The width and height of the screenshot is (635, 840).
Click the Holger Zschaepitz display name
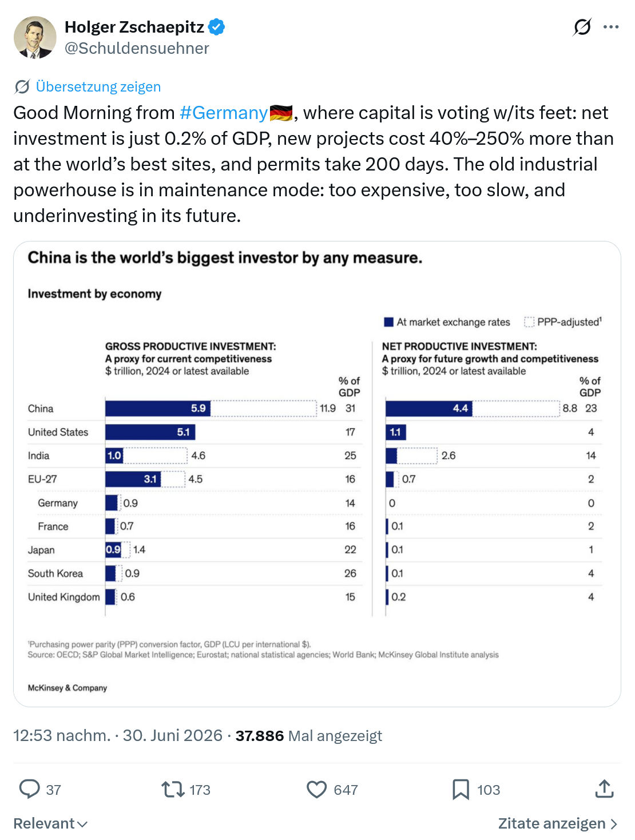[134, 27]
